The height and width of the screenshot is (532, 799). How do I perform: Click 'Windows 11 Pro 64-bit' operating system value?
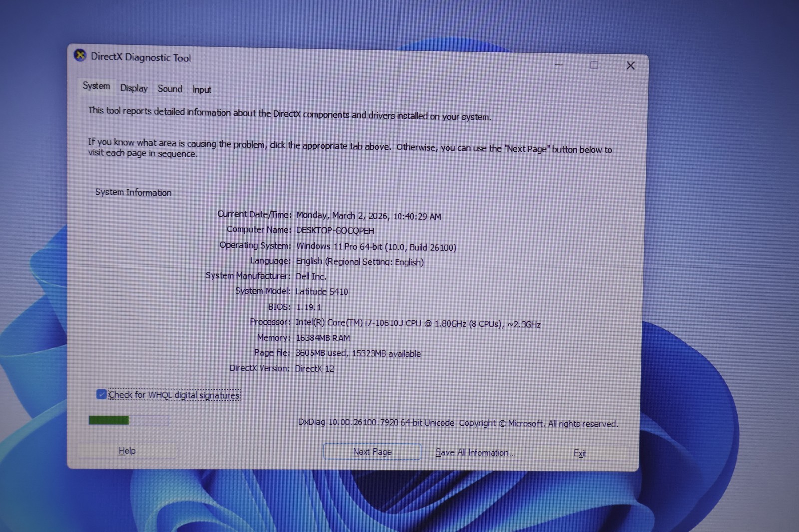pyautogui.click(x=339, y=246)
